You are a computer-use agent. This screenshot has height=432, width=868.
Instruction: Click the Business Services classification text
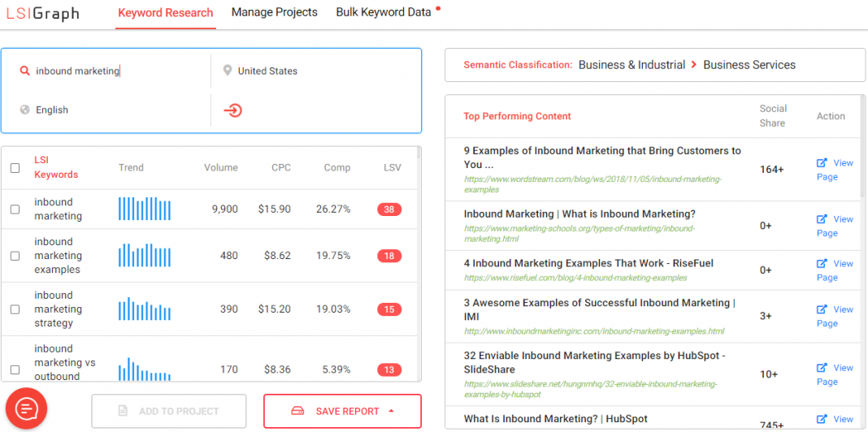[749, 65]
